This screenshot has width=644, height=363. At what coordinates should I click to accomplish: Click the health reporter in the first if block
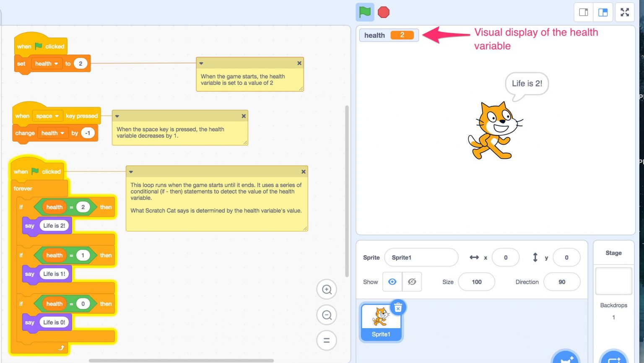pos(54,207)
